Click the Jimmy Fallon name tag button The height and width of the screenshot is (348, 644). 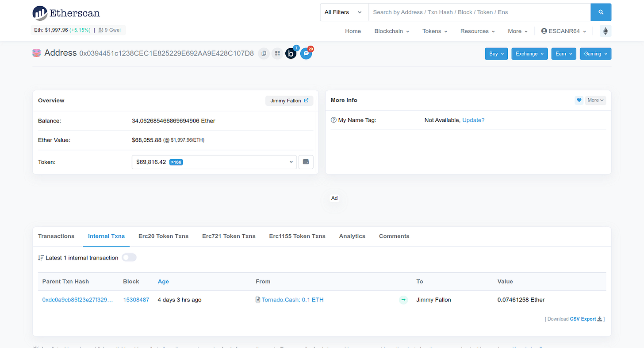pos(289,101)
